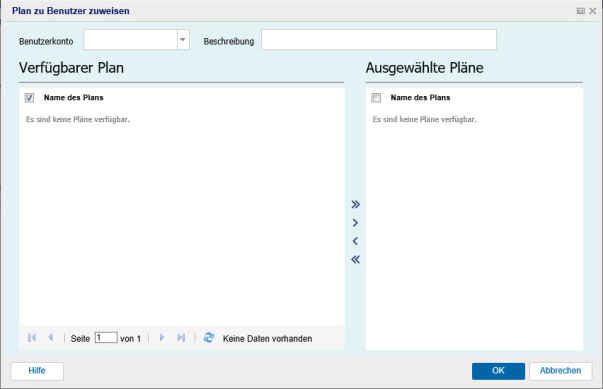
Task: Uncheck Name des Plans in Verfügbarer Plan
Action: pyautogui.click(x=29, y=98)
